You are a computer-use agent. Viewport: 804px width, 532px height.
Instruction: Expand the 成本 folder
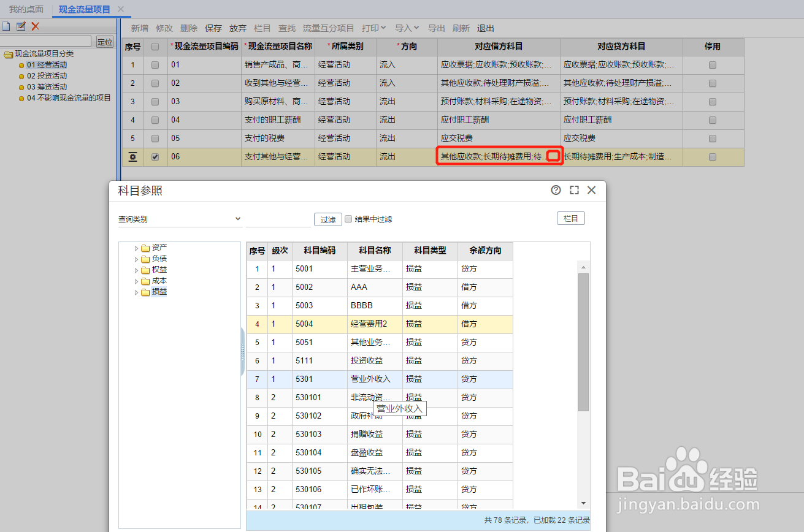[x=137, y=281]
